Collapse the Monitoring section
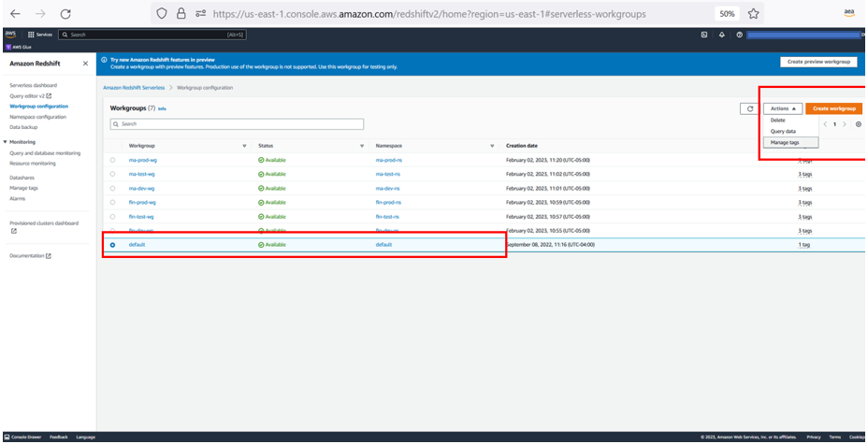Screen dimensions: 868x444 point(5,142)
